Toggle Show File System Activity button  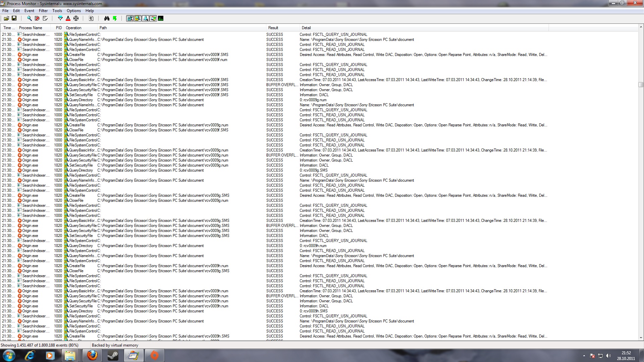138,18
